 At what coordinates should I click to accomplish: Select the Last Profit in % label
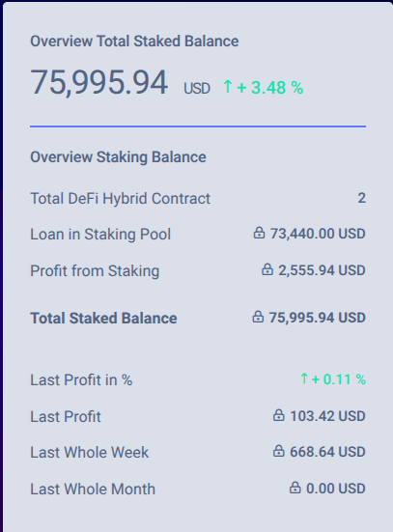(81, 380)
